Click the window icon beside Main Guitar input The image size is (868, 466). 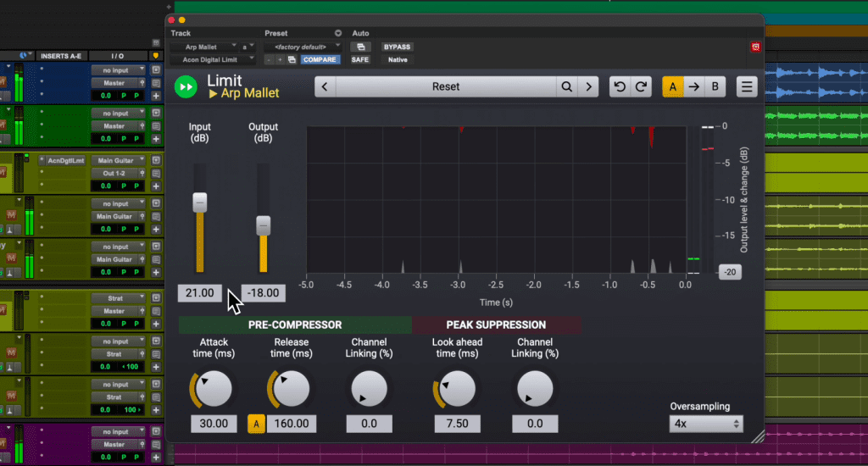point(156,160)
